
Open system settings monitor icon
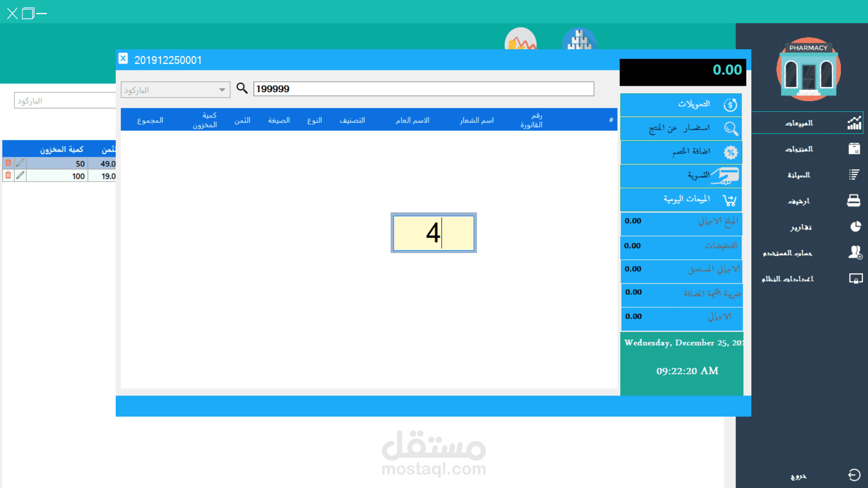tap(855, 279)
